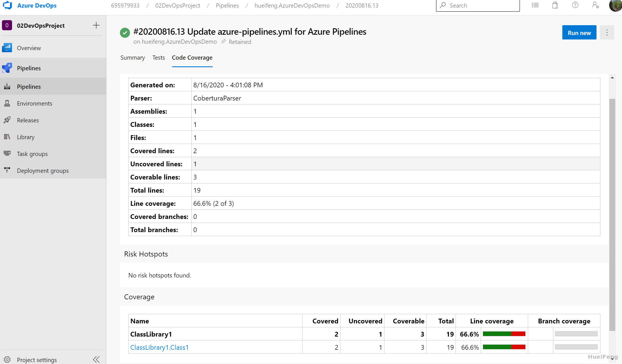Open Overview in the sidebar
Screen dimensions: 622x364
click(x=29, y=48)
